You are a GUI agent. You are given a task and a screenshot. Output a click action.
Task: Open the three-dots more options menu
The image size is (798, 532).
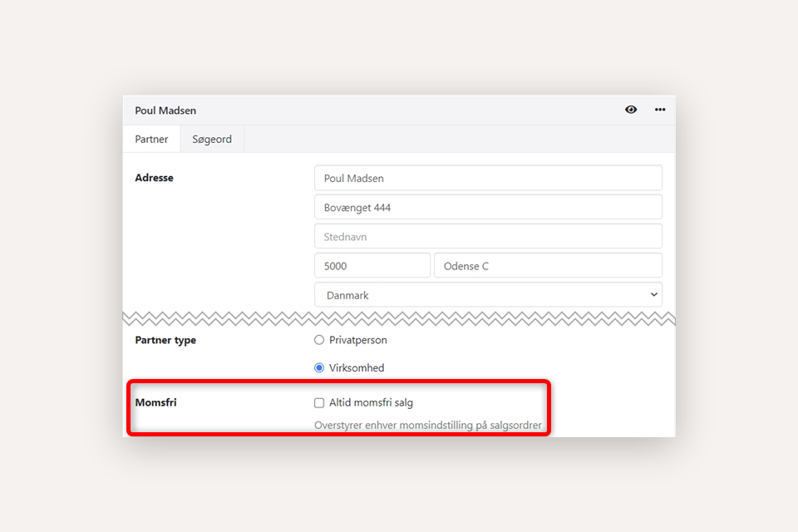click(x=660, y=110)
